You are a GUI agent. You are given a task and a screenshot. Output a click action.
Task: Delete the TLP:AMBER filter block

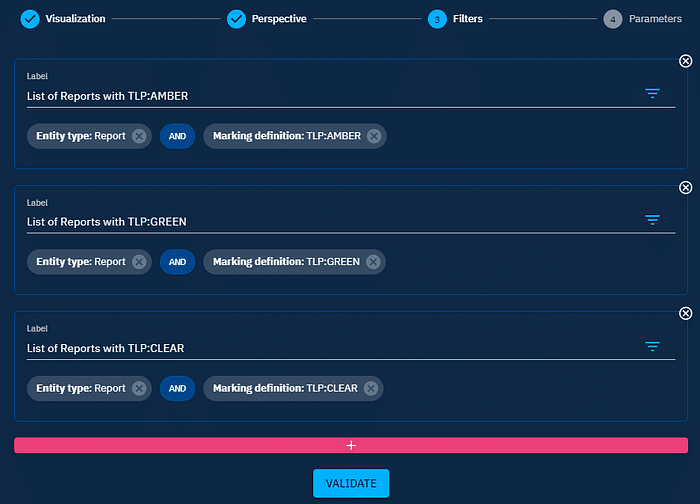685,61
